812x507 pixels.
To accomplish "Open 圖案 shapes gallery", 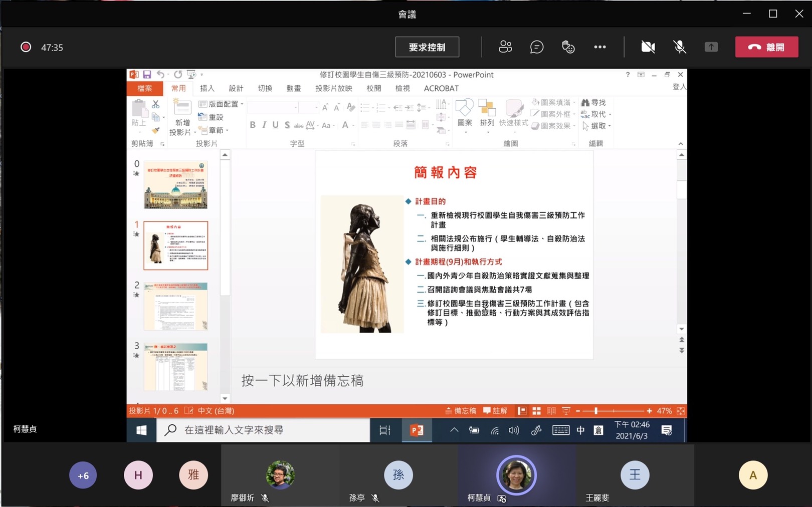I will click(x=465, y=116).
